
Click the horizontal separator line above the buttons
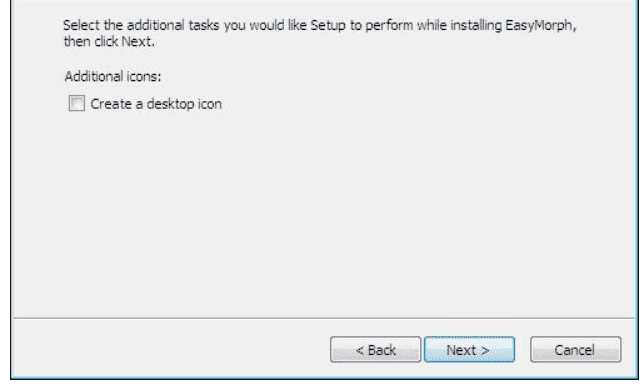[x=324, y=318]
